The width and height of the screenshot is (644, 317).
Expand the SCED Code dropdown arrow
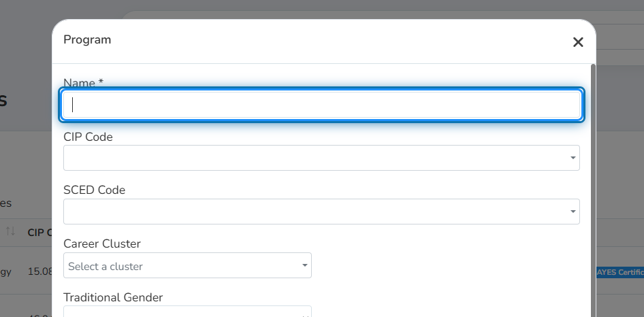[x=573, y=212]
